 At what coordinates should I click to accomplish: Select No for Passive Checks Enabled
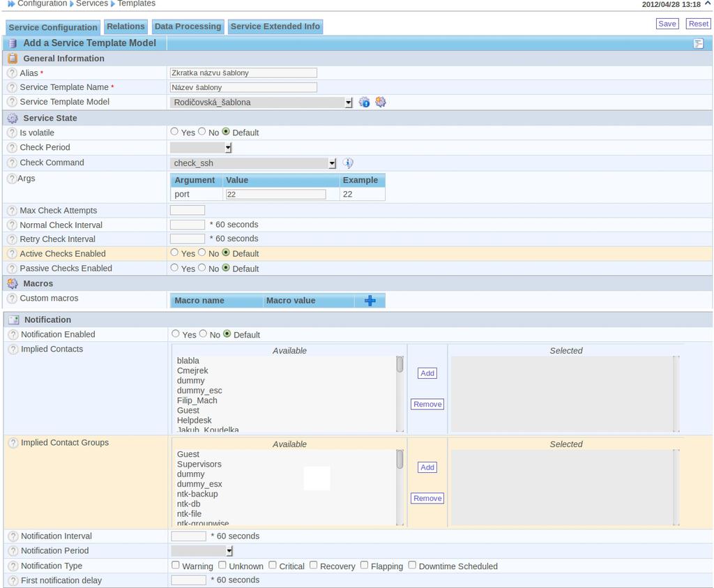[x=202, y=268]
